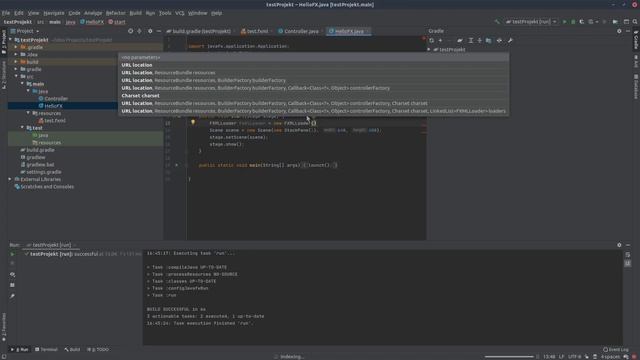Expand the .idea folder
This screenshot has height=360, width=640.
16,55
